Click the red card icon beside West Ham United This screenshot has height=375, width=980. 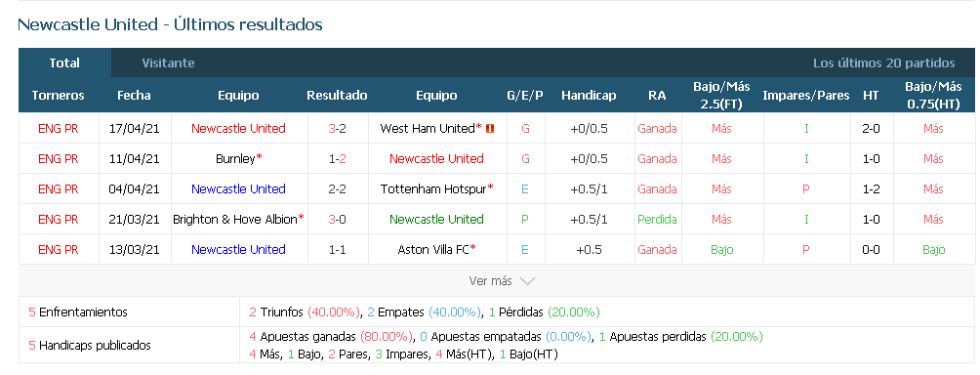pos(490,129)
